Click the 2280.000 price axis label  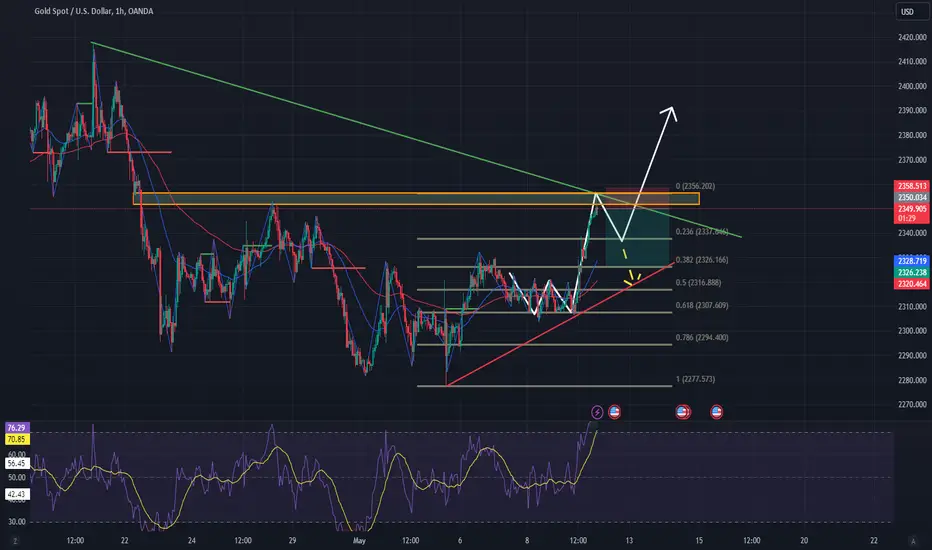tap(912, 380)
